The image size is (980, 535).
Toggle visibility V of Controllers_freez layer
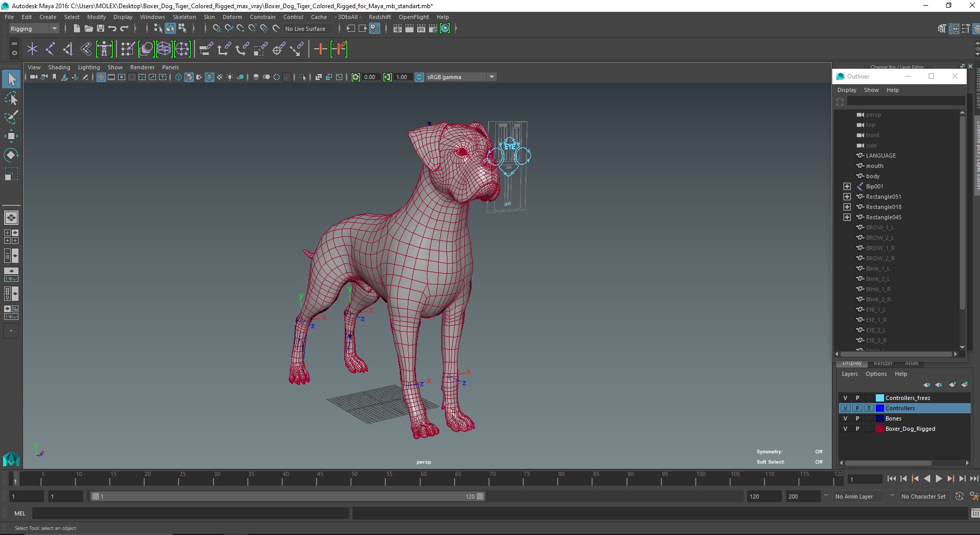pyautogui.click(x=845, y=398)
